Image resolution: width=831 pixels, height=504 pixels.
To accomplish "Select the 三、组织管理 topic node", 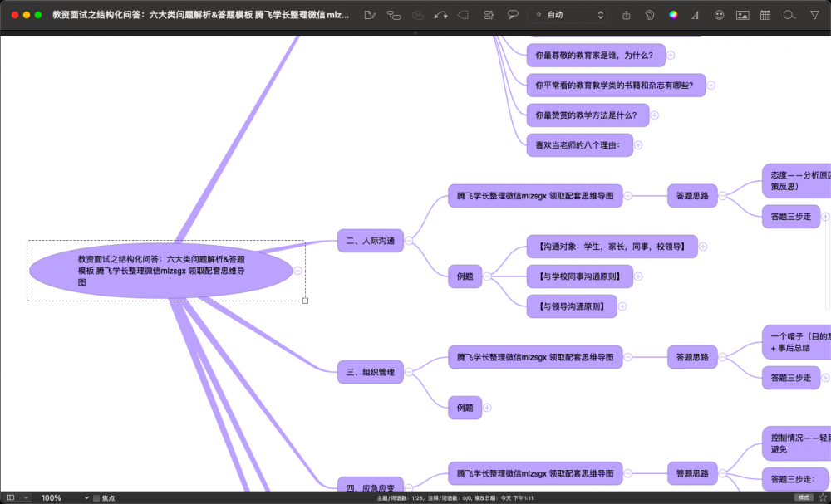I will coord(371,372).
